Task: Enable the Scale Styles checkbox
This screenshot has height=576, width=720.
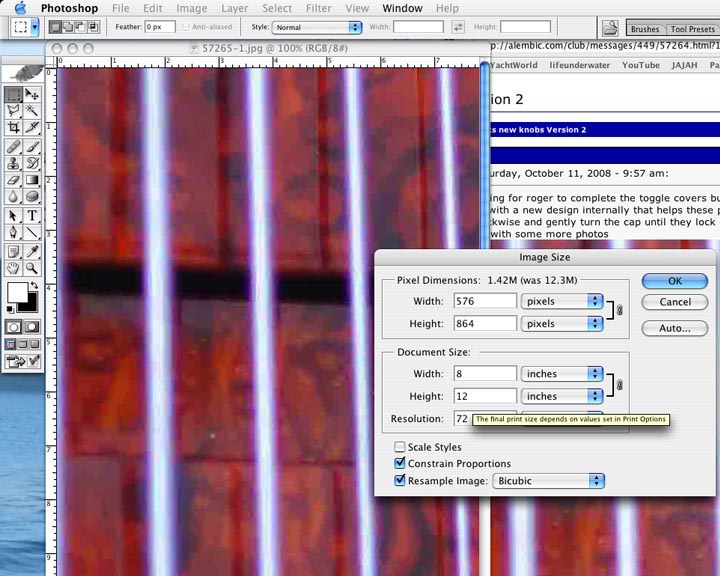Action: 400,447
